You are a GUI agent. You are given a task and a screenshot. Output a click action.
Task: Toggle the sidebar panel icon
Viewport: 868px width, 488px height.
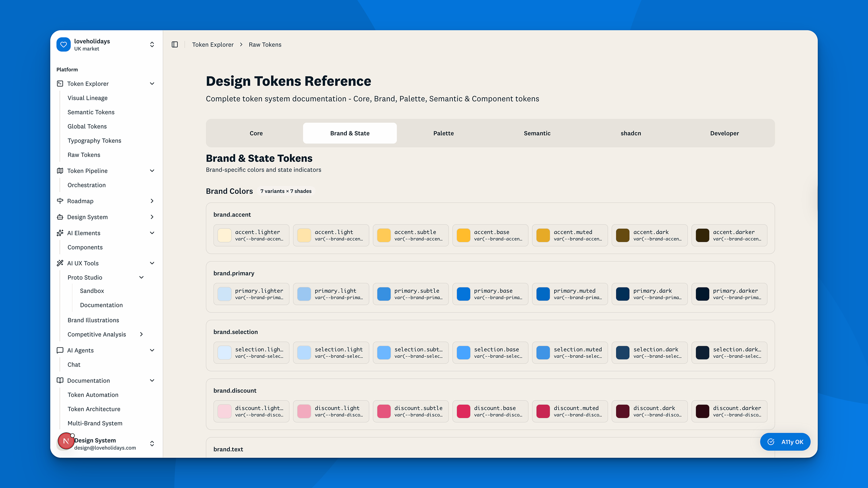[175, 44]
